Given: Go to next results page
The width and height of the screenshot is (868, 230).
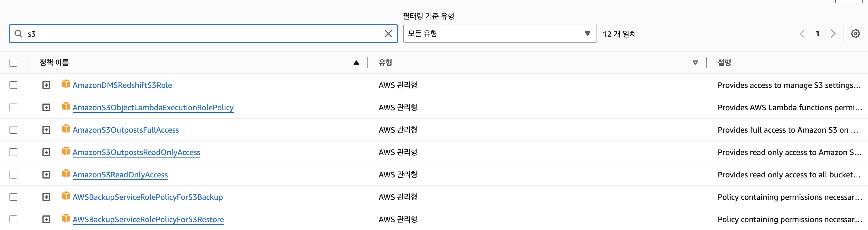Looking at the screenshot, I should coord(833,33).
